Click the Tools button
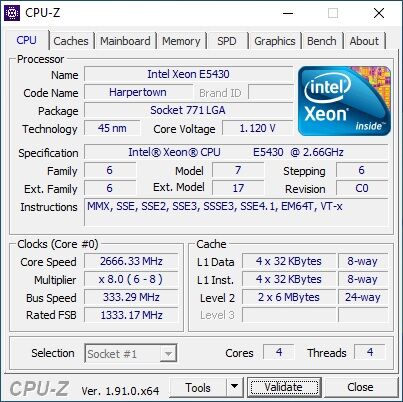403x402 pixels. pyautogui.click(x=198, y=387)
